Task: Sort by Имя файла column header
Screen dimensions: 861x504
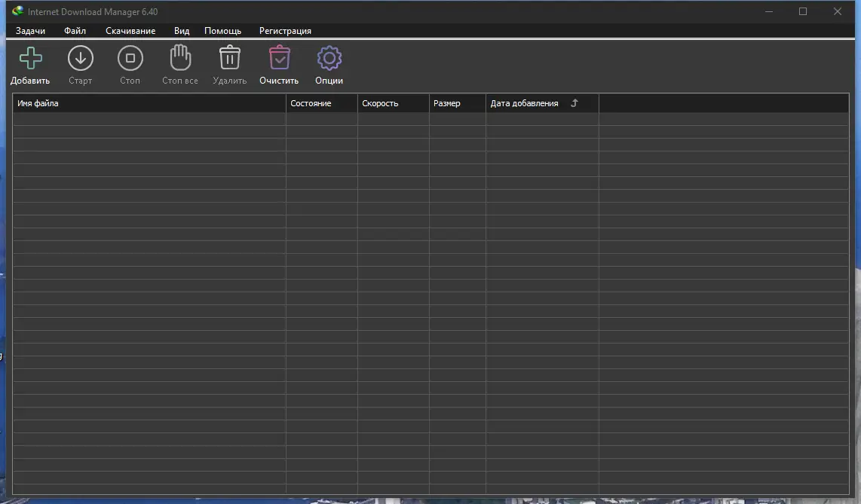Action: point(149,103)
